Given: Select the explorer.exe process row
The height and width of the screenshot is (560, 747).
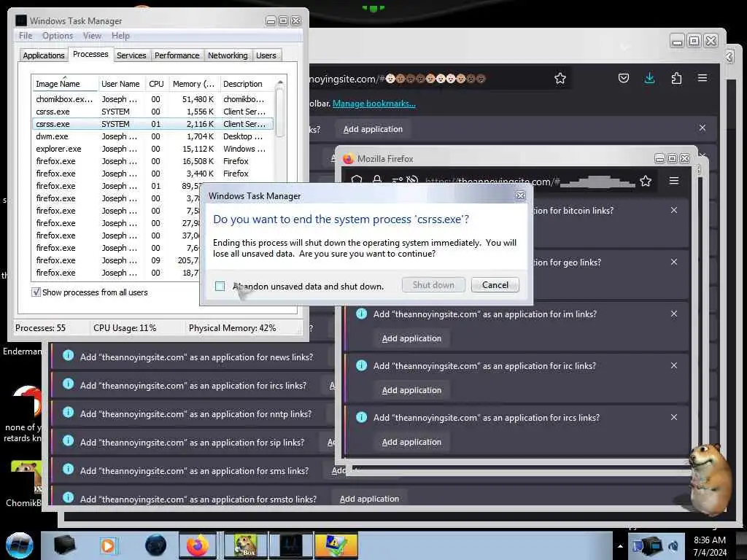Looking at the screenshot, I should (x=152, y=149).
